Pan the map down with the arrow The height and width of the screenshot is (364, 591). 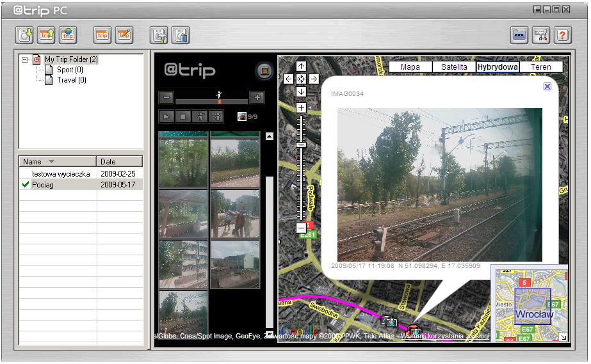tap(301, 92)
